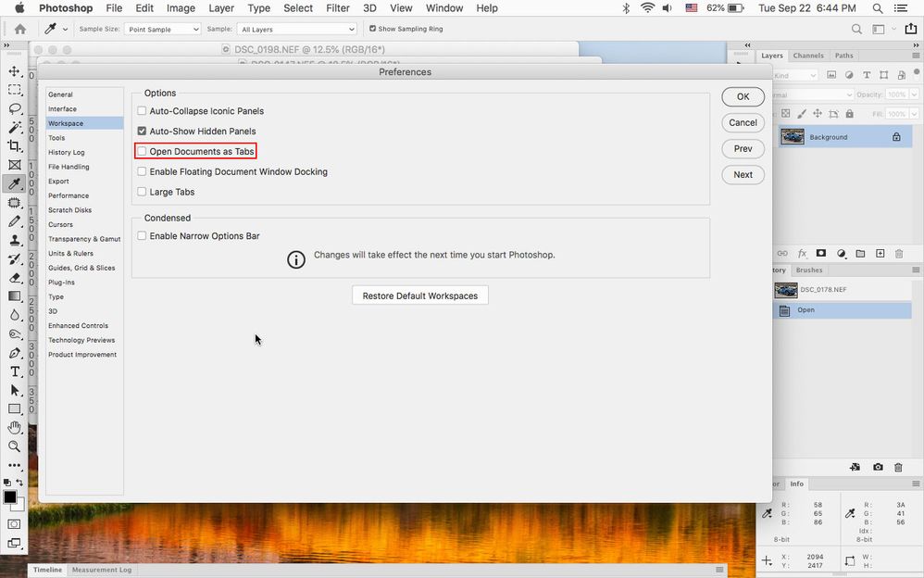Toggle the layer filter on/off switch
This screenshot has height=578, width=924.
point(917,72)
